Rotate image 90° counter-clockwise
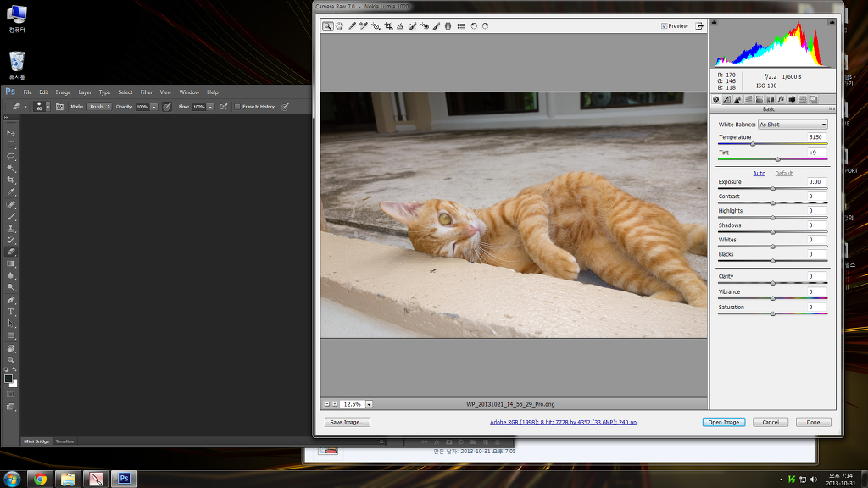This screenshot has width=868, height=488. pos(474,26)
